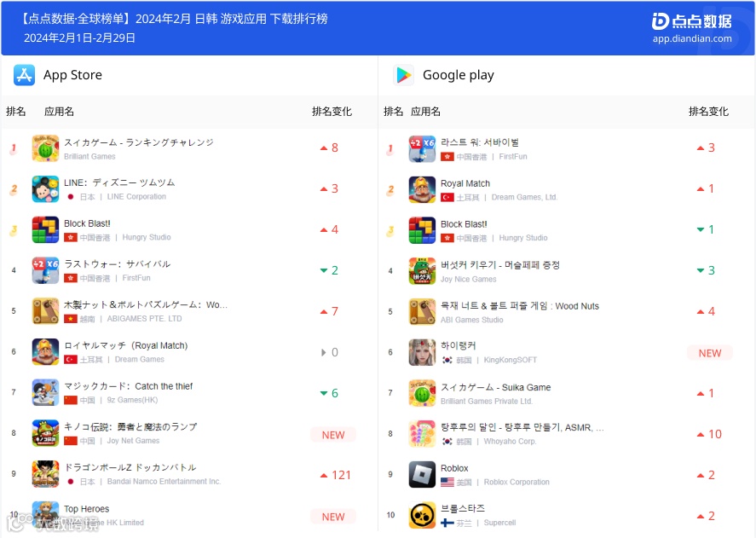Open the Roblox app icon
The height and width of the screenshot is (538, 756).
(422, 474)
